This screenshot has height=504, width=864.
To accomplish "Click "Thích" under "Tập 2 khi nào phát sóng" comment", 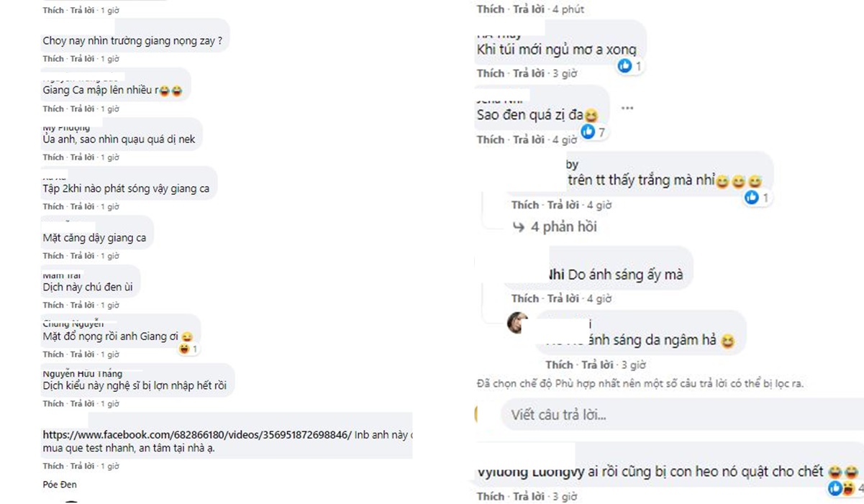I will (53, 207).
